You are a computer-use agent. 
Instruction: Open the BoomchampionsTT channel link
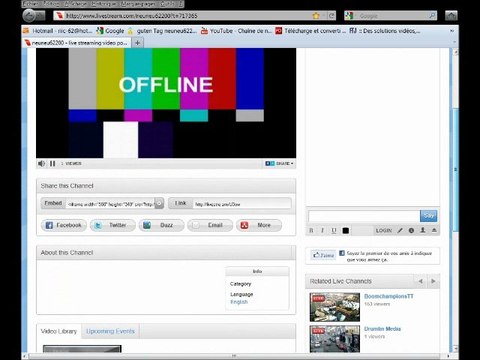[389, 296]
